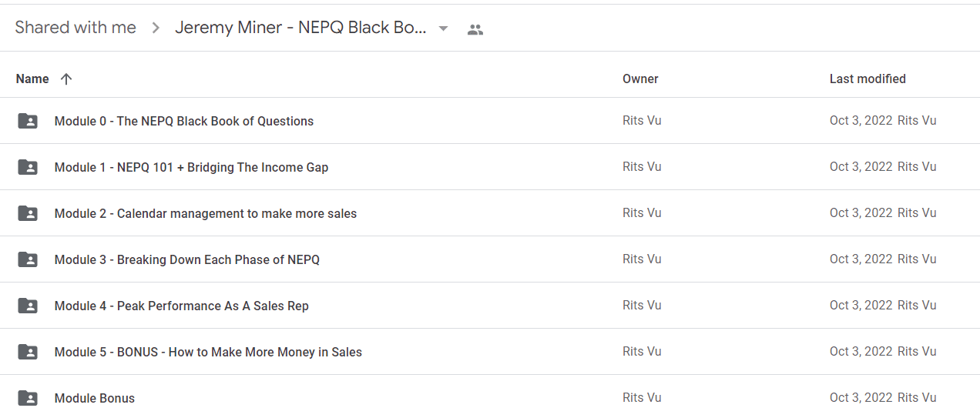Toggle sort direction arrow next to Name

tap(66, 79)
